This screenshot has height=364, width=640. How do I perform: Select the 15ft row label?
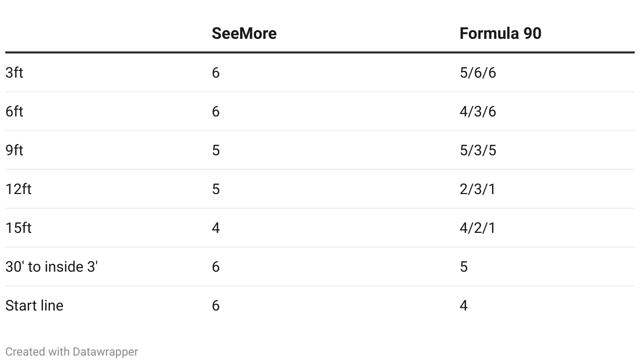(x=18, y=228)
